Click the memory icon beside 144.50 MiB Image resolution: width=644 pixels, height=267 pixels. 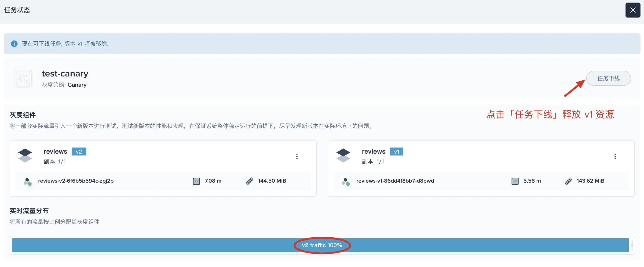pos(249,181)
